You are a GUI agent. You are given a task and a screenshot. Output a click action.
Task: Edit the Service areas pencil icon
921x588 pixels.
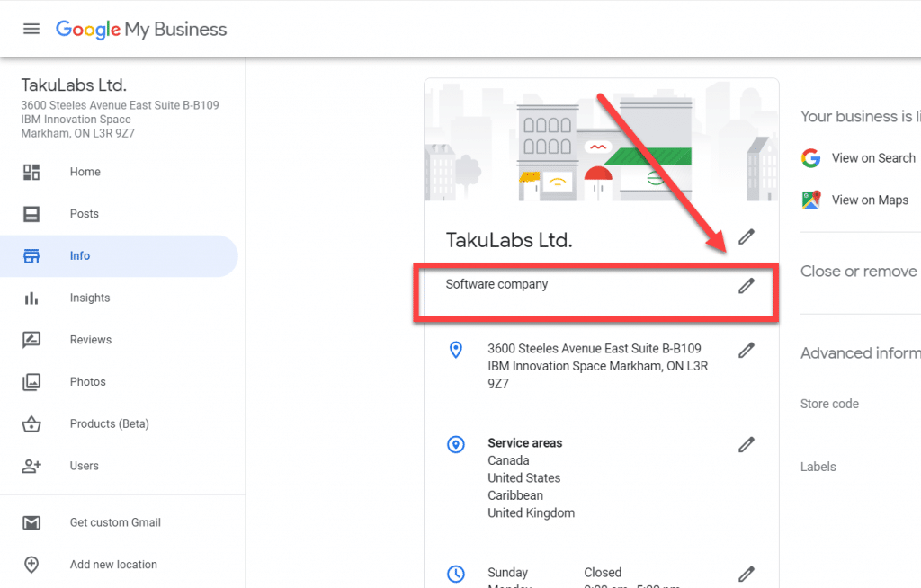click(746, 445)
